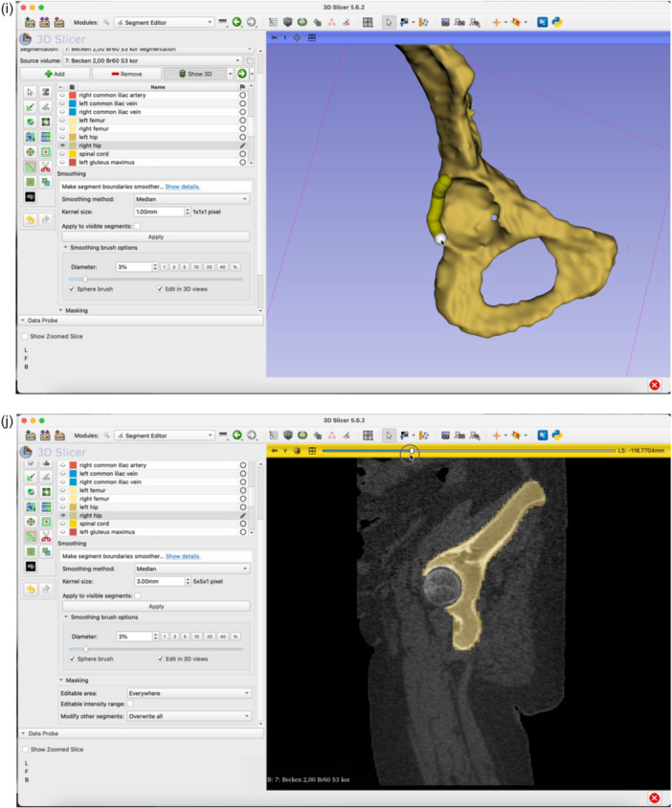The width and height of the screenshot is (672, 808).
Task: Select Mask volume effect in top window
Action: 31,197
